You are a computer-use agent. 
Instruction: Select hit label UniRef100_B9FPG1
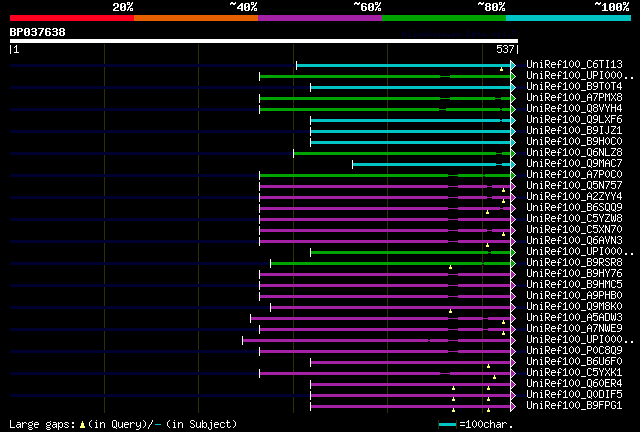tap(574, 406)
